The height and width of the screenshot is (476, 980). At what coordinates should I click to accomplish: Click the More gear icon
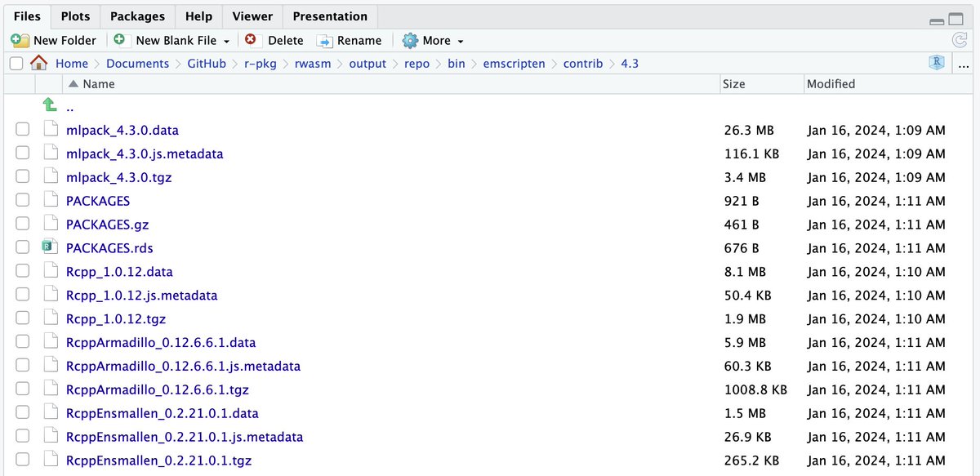pos(410,40)
